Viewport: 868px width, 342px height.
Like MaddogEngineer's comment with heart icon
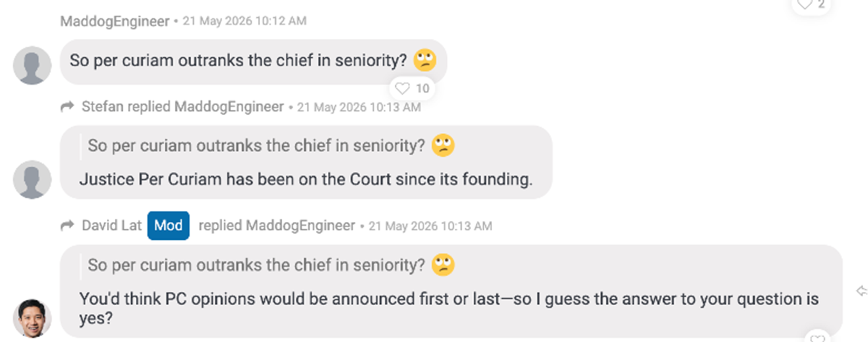click(x=401, y=88)
